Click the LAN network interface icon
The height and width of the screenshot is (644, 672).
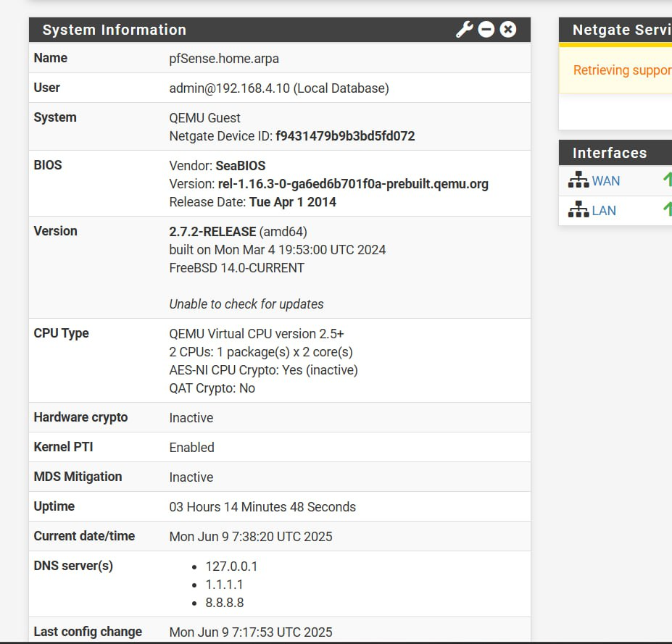(x=578, y=211)
